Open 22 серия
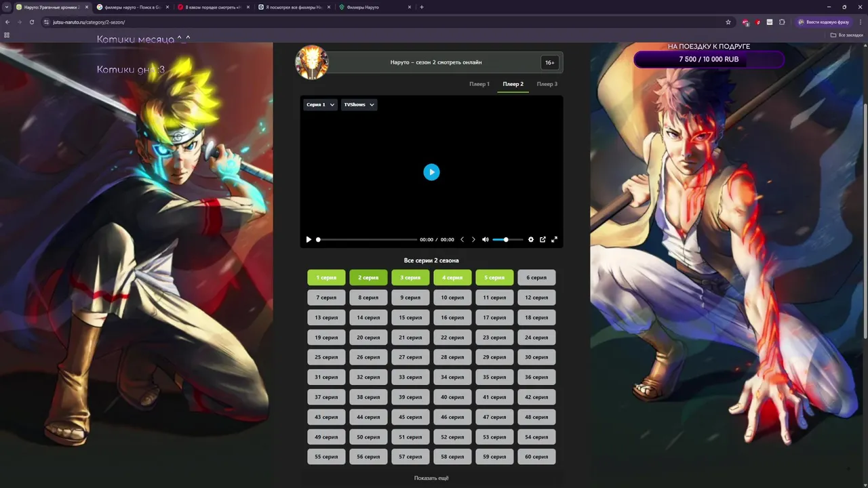Image resolution: width=868 pixels, height=488 pixels. pos(452,337)
